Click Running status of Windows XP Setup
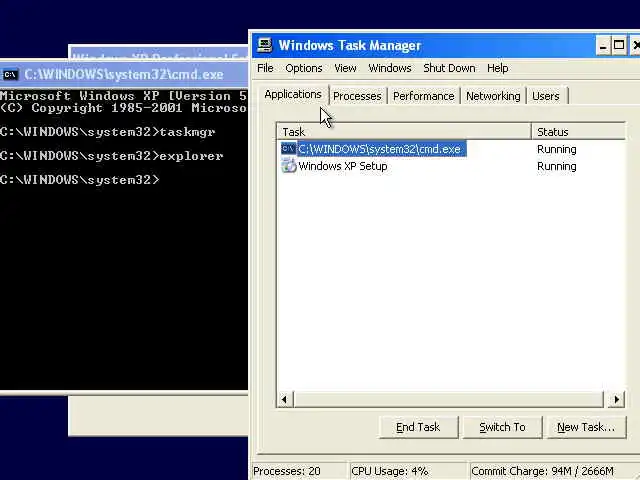Screen dimensions: 640x480 tap(557, 167)
